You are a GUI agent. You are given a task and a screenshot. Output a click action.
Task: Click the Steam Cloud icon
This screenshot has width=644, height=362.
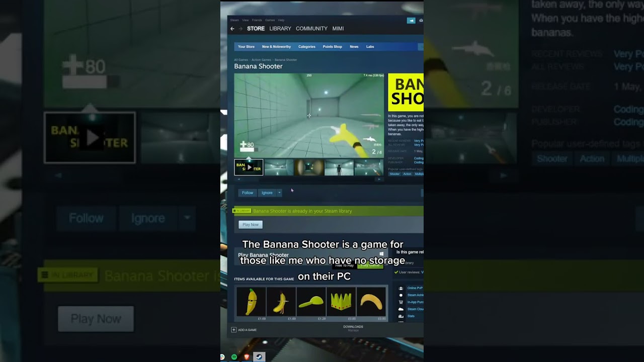(401, 309)
